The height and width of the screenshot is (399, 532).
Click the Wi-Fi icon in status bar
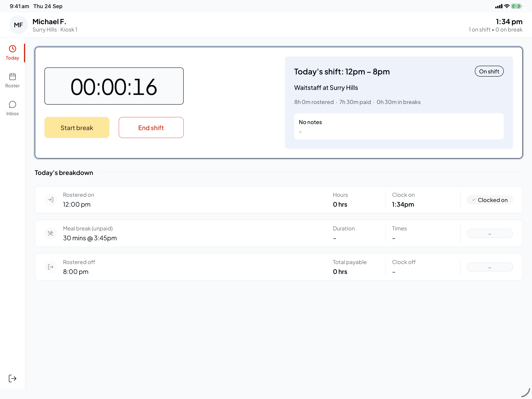tap(507, 6)
